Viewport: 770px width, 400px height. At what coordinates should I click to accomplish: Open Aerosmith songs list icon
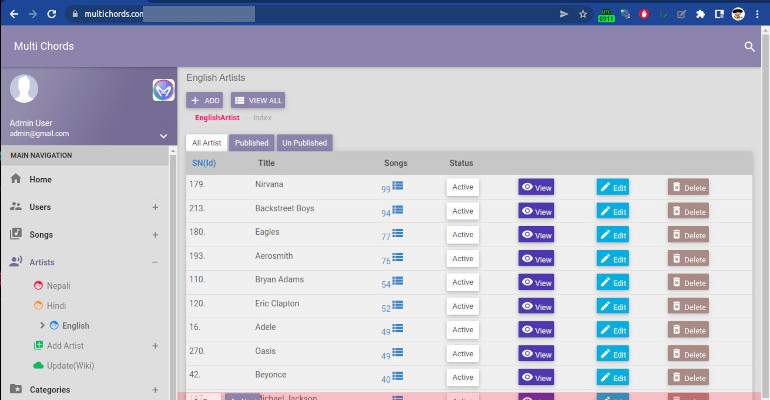398,257
